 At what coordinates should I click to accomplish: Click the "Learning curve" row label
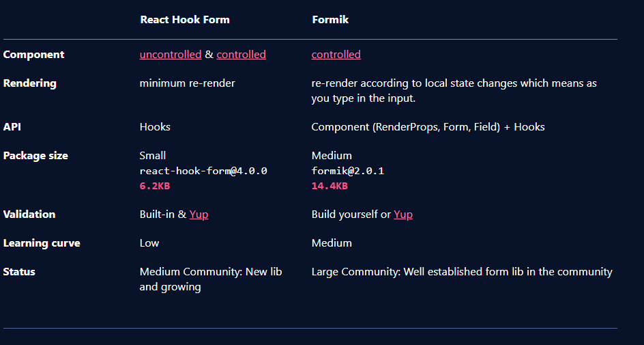point(42,243)
